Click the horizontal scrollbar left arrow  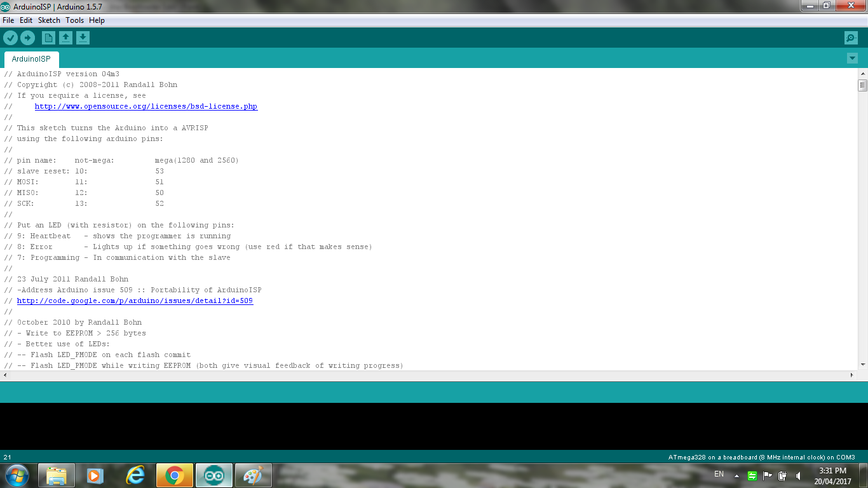5,375
